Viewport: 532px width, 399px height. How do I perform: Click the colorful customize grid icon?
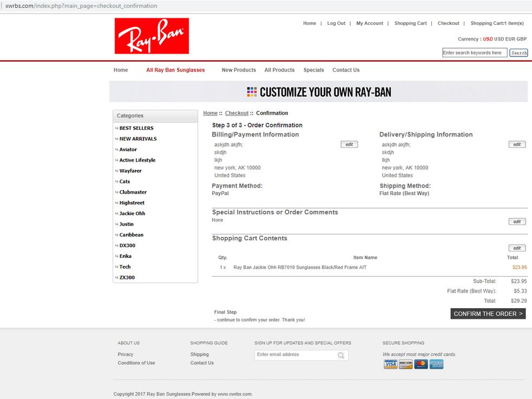point(252,92)
